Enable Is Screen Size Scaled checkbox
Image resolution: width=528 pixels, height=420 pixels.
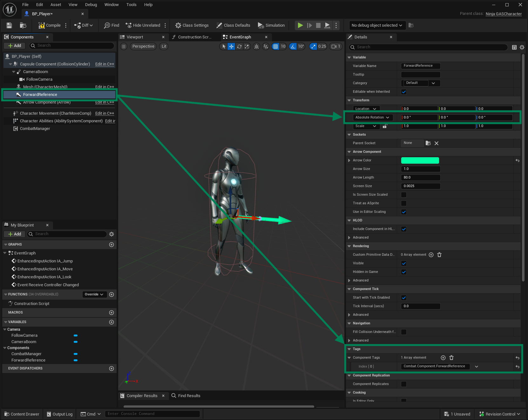(404, 195)
